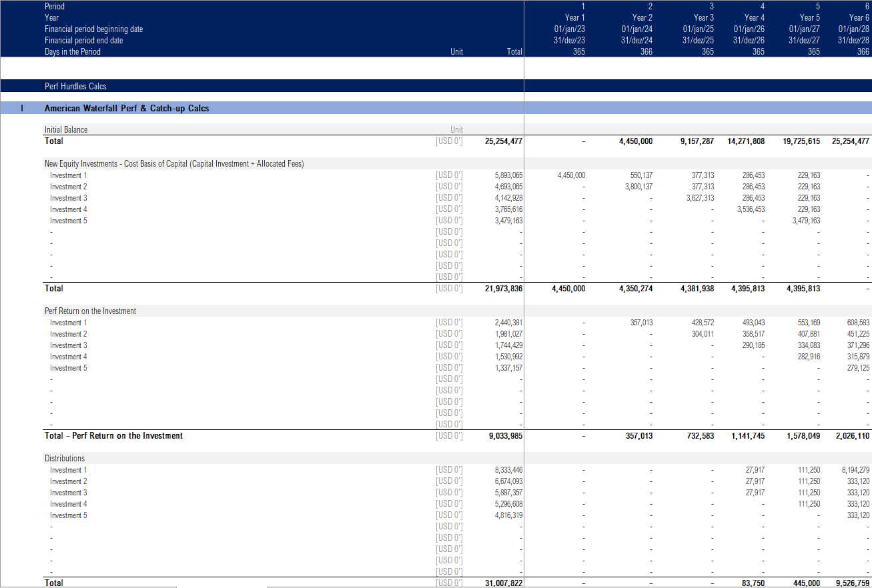Select the 428,572 Perf Return cell
Image resolution: width=872 pixels, height=588 pixels.
pyautogui.click(x=703, y=323)
